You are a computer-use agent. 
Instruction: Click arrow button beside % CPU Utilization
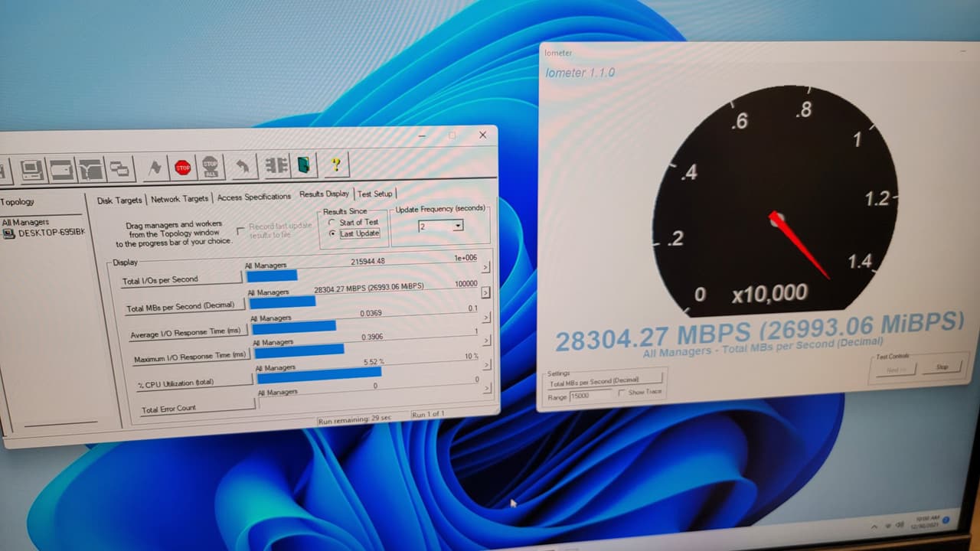pos(488,366)
